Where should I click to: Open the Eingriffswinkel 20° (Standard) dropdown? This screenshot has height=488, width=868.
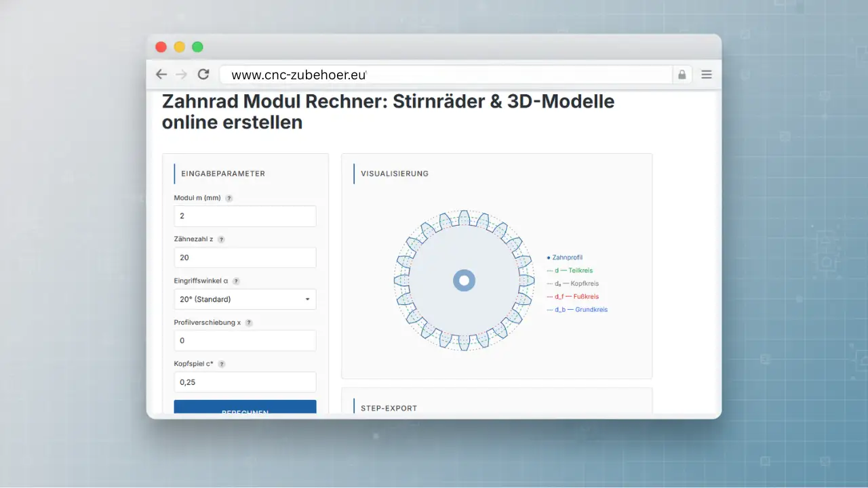(245, 299)
